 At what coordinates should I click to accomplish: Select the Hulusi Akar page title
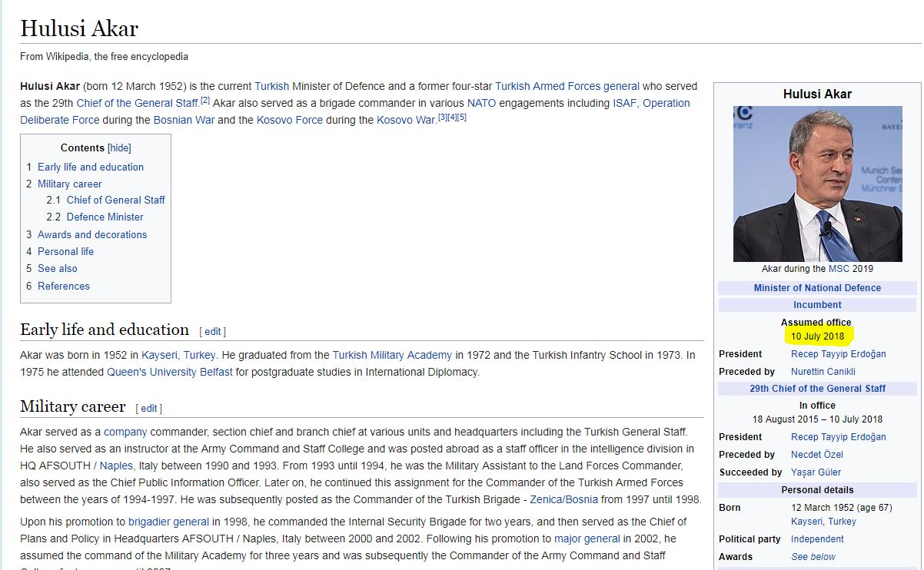click(79, 28)
